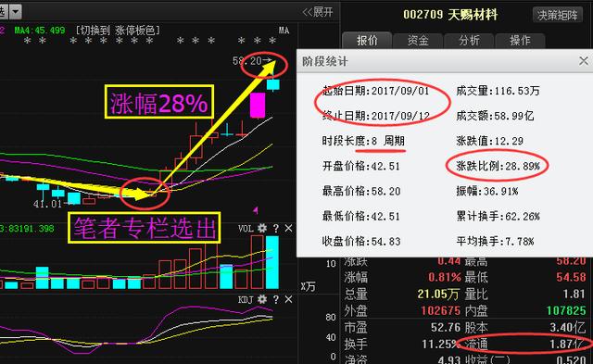Close the KDJ indicator panel
593x364 pixels.
coord(288,299)
